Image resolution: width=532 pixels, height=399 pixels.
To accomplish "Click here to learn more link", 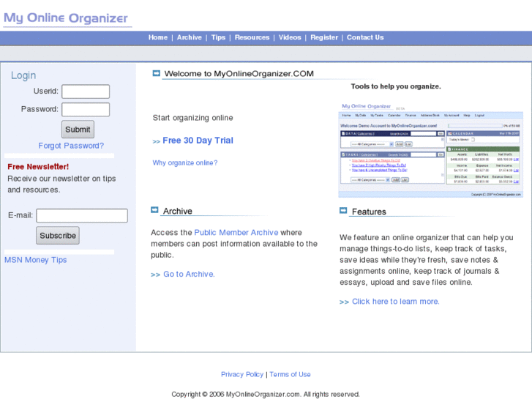I will pyautogui.click(x=396, y=302).
